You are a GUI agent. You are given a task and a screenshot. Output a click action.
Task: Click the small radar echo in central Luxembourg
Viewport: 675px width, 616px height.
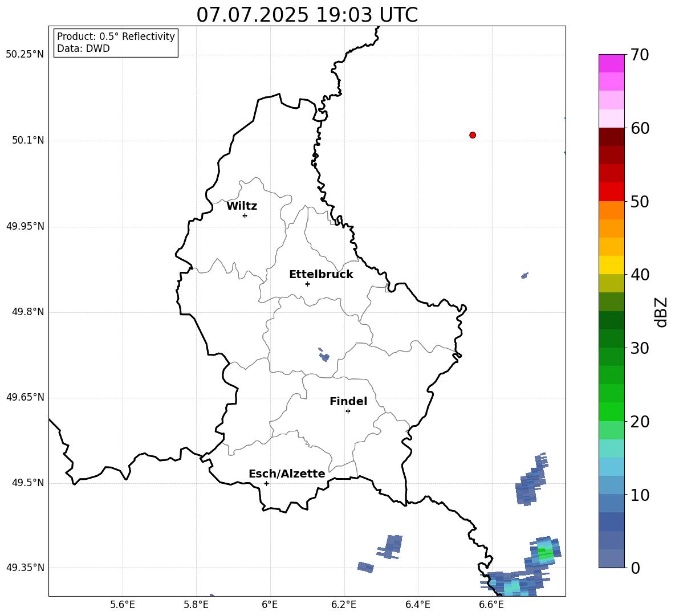[324, 356]
